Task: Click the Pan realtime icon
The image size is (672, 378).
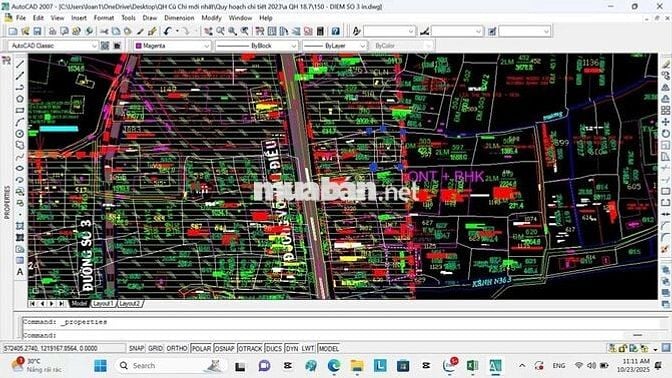Action: coord(208,31)
